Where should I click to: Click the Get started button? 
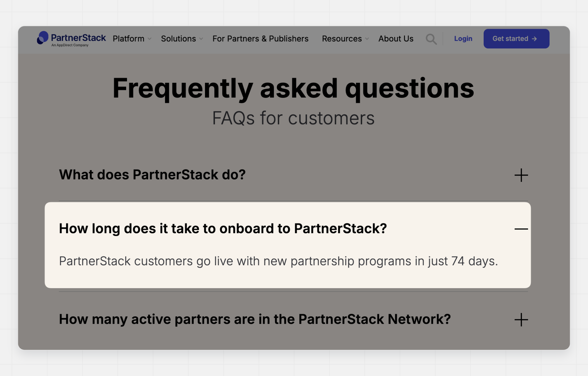pyautogui.click(x=516, y=39)
